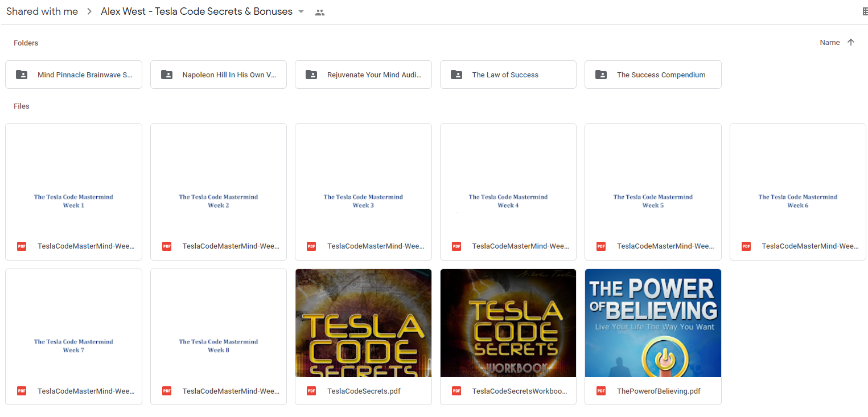Open the Week 7 Tesla Code Mastermind thumbnail
868x417 pixels.
tap(73, 323)
